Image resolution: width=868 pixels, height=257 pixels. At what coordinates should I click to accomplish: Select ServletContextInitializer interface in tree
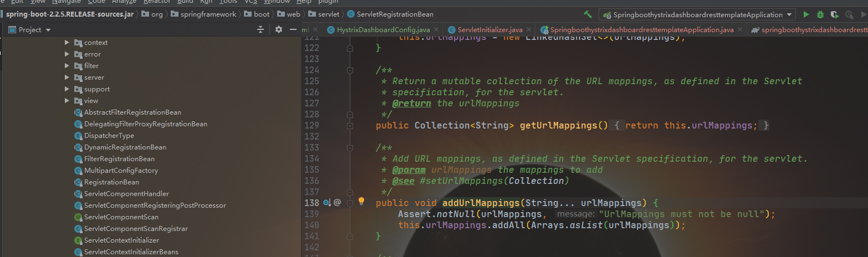[x=121, y=240]
